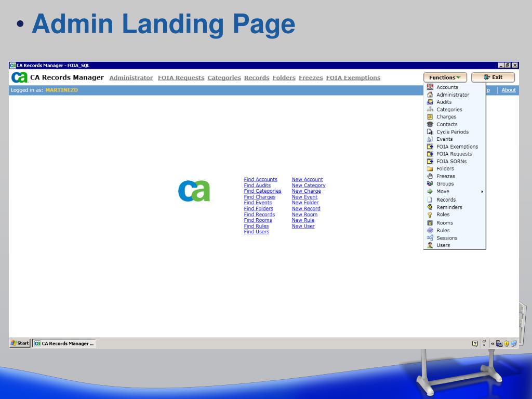Click the Audits icon in Functions menu
The width and height of the screenshot is (532, 399).
coord(430,102)
